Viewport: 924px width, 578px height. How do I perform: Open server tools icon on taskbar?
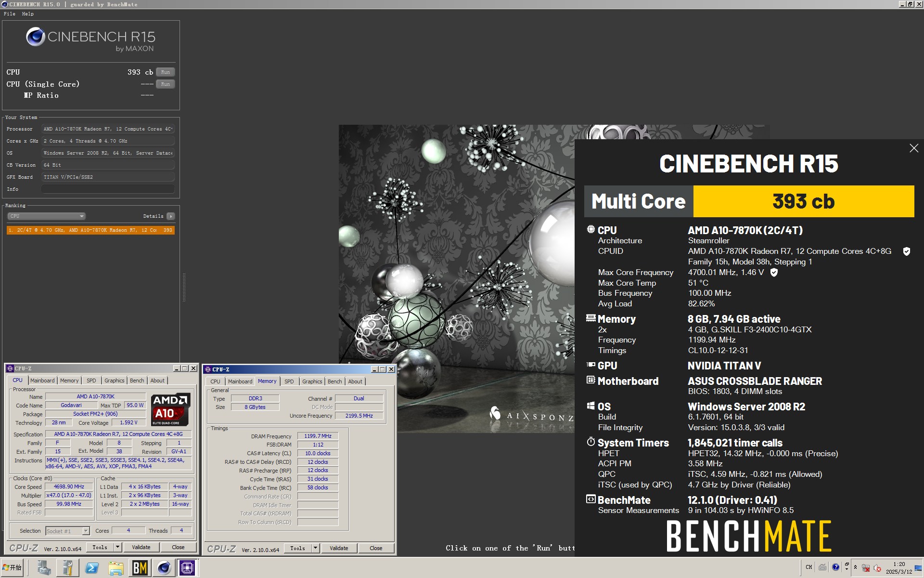(x=68, y=568)
